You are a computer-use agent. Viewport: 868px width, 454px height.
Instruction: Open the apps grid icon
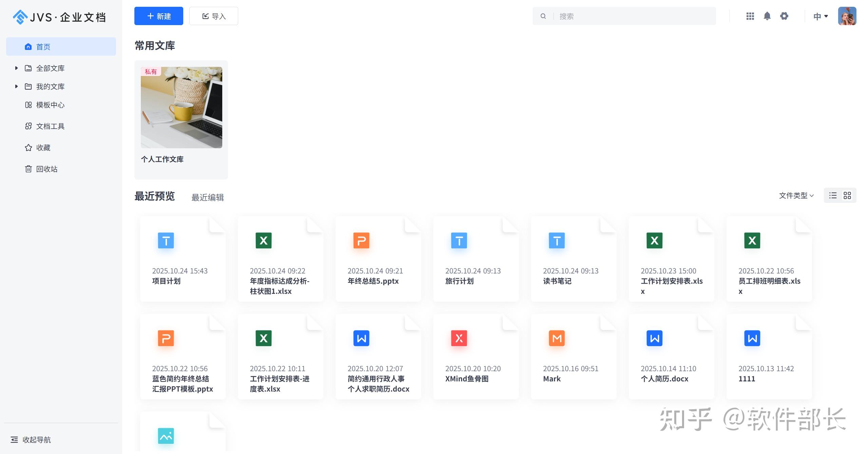[750, 16]
